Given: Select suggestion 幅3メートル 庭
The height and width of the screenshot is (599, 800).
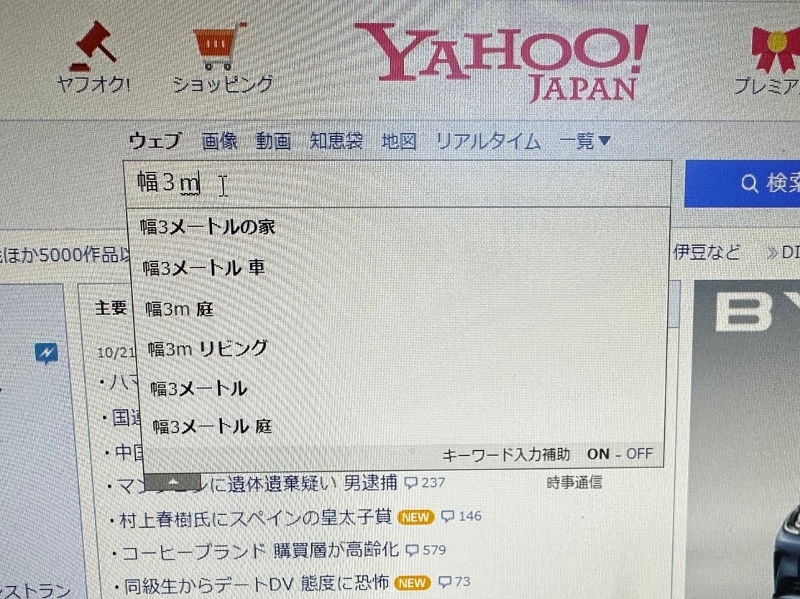Looking at the screenshot, I should click(x=212, y=427).
